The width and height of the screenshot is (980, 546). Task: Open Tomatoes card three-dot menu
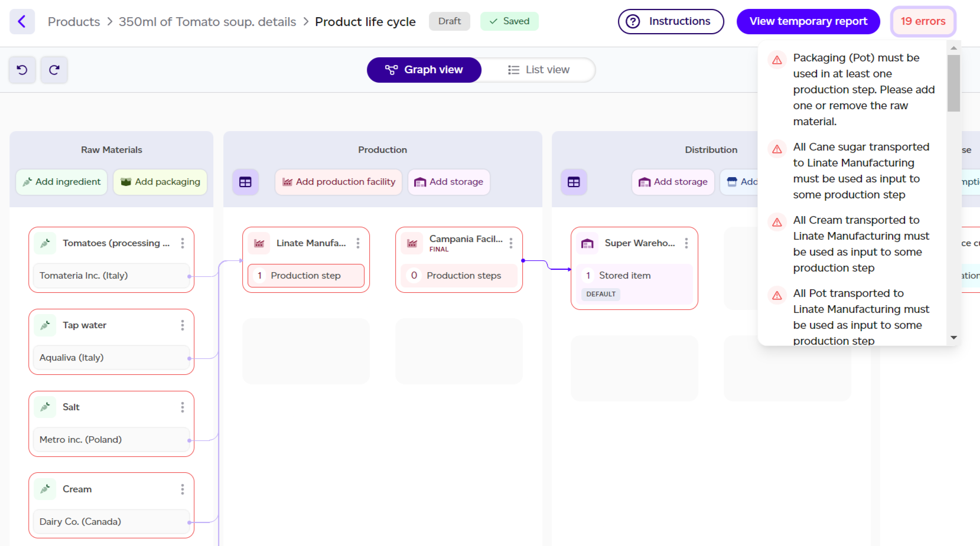(x=183, y=243)
